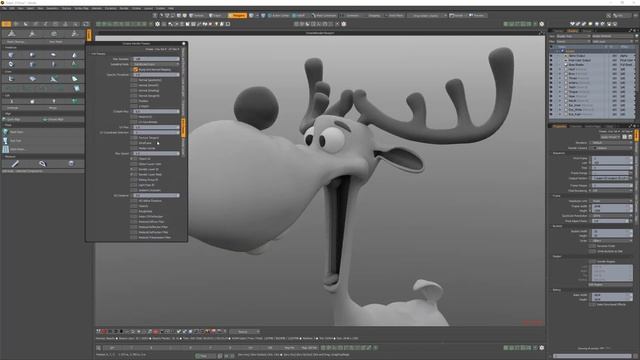The width and height of the screenshot is (640, 360).
Task: Open first dropdown at top of Shading panel
Action: [x=573, y=36]
